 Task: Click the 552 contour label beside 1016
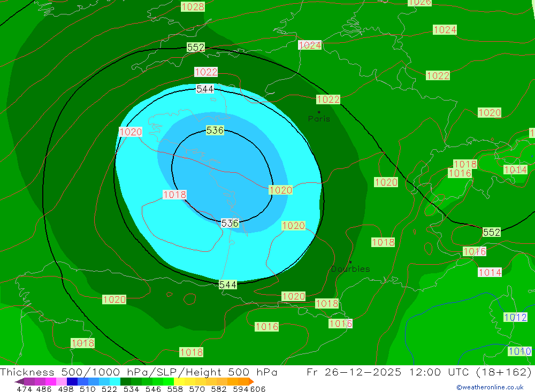pos(492,232)
